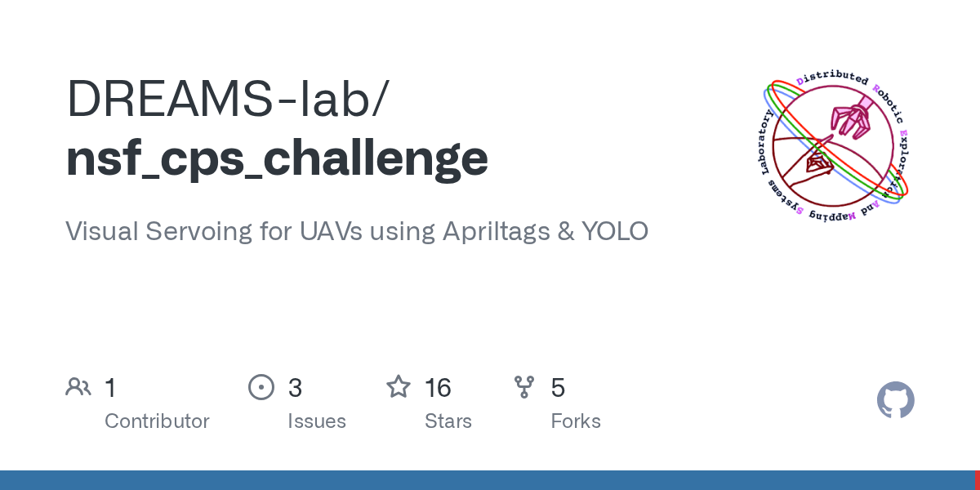
Task: Click the star outline icon
Action: [399, 387]
